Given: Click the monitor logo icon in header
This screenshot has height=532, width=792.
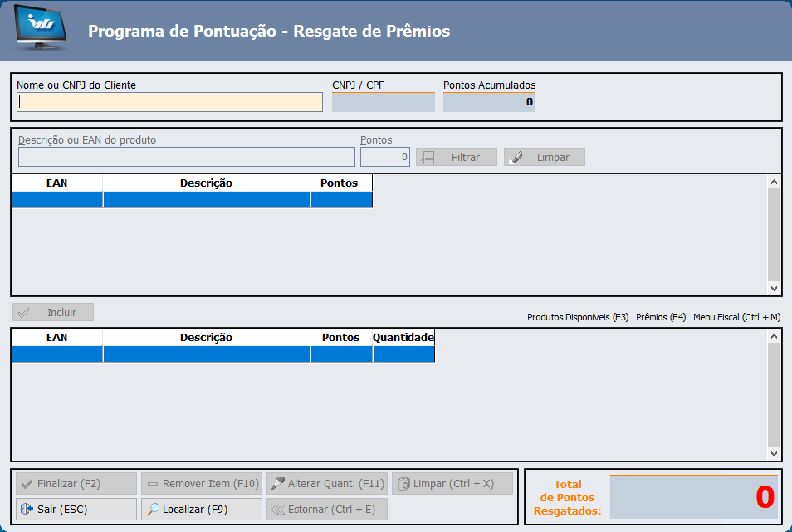Looking at the screenshot, I should [41, 31].
